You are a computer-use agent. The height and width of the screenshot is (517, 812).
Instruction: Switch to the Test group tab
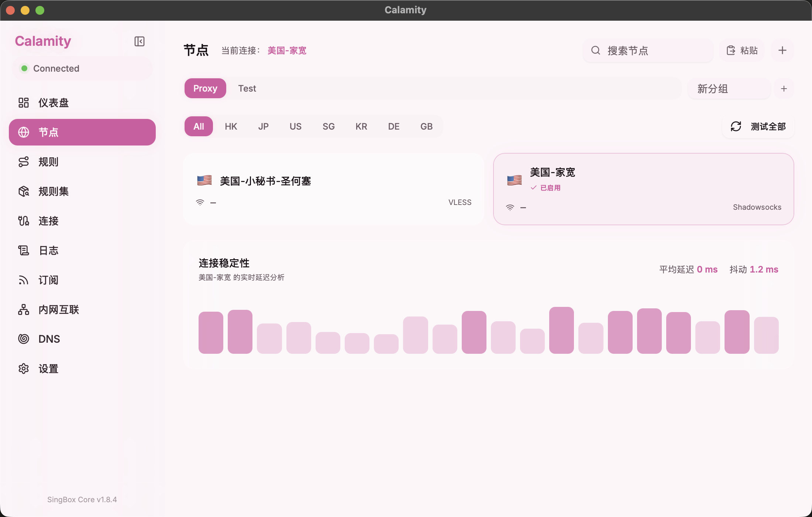(247, 89)
